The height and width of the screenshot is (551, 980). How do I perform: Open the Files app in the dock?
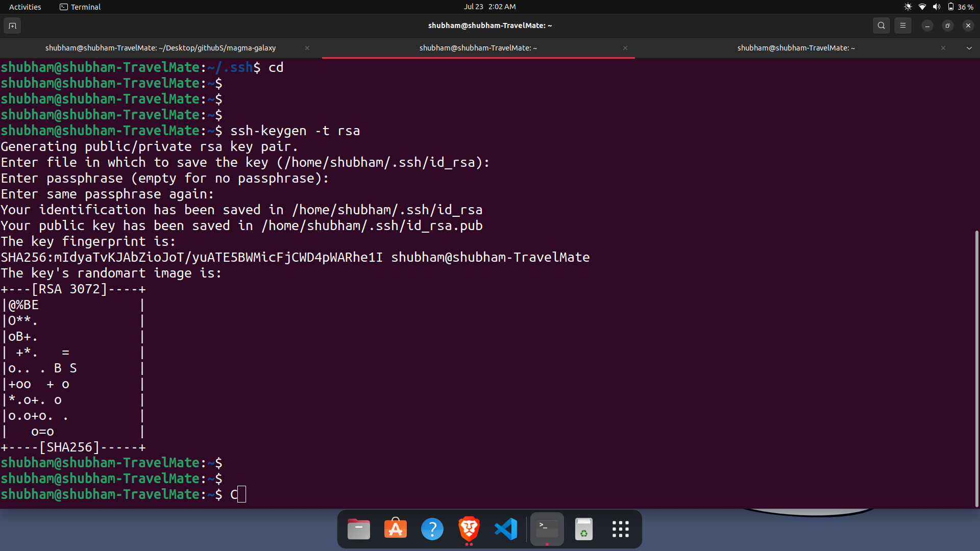click(x=358, y=529)
